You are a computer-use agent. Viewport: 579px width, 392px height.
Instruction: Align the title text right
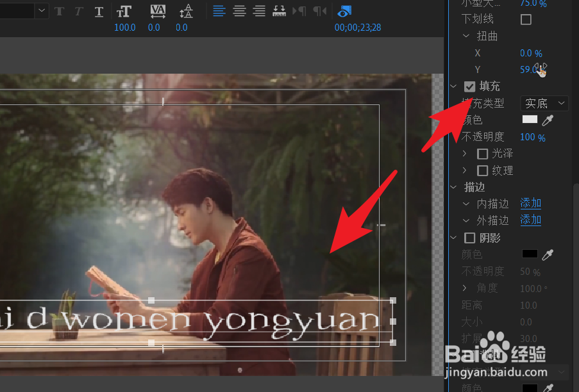pyautogui.click(x=259, y=11)
